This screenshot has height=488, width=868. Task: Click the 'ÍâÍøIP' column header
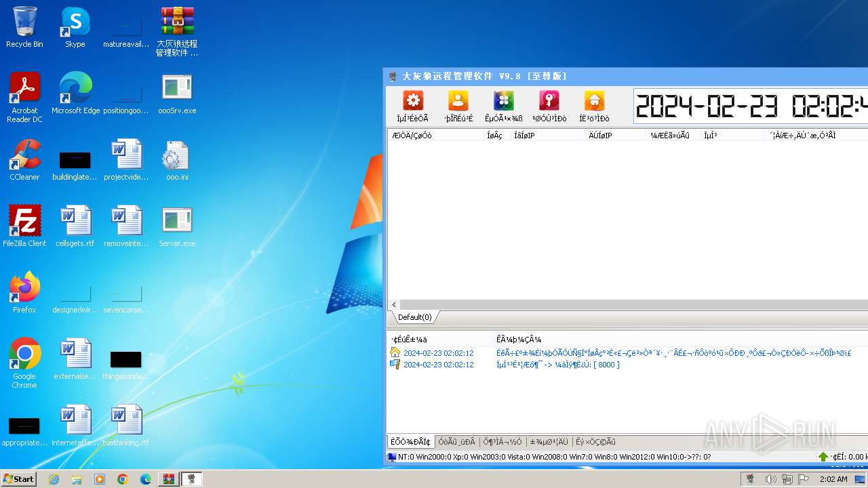547,136
